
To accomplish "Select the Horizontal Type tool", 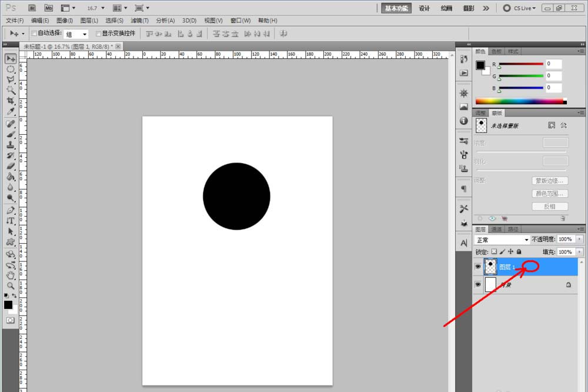I will pos(11,221).
